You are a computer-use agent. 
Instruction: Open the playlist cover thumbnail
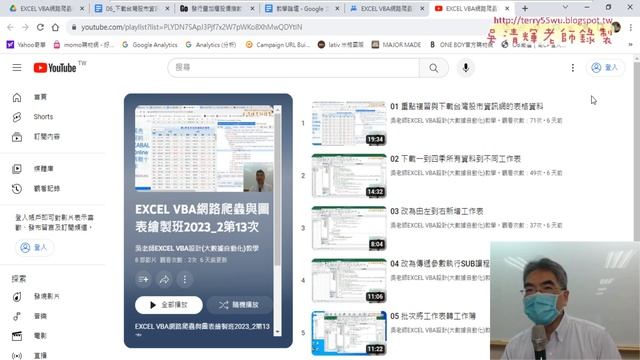click(204, 149)
